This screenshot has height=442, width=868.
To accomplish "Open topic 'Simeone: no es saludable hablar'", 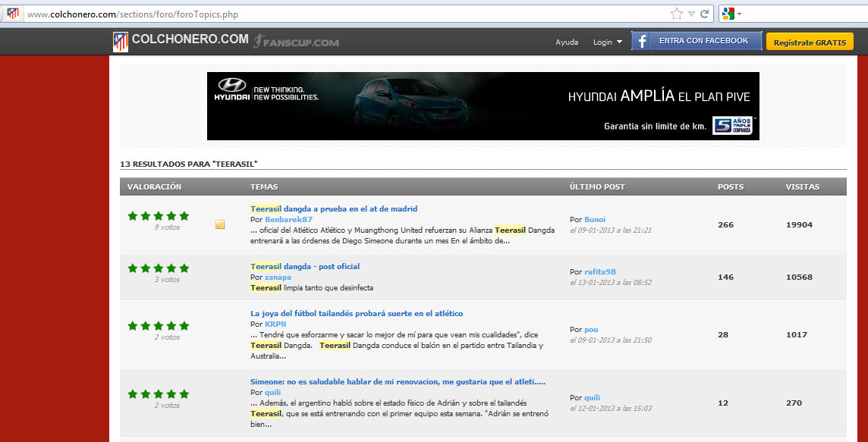I will pyautogui.click(x=398, y=382).
